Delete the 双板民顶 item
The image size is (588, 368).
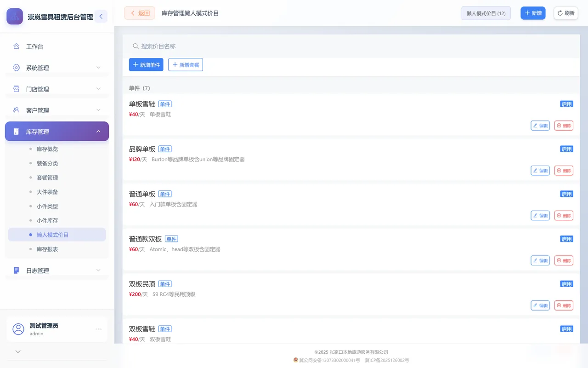[564, 305]
